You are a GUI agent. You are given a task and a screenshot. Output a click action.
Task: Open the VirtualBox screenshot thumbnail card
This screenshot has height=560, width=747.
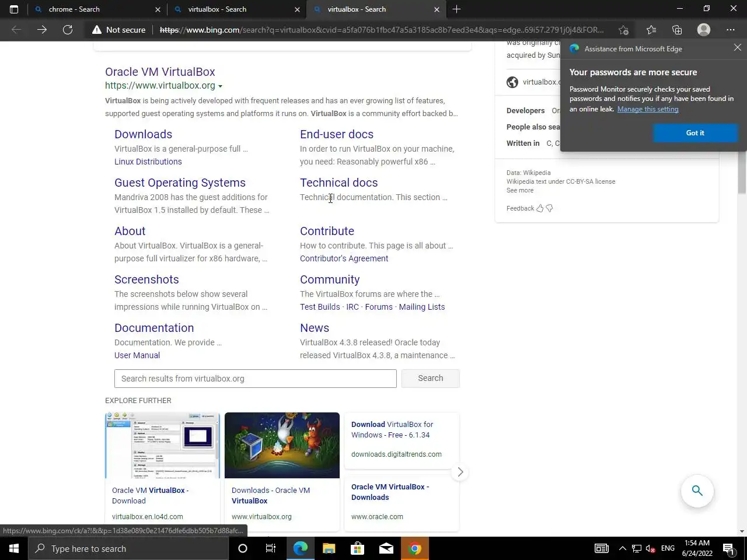tap(162, 471)
